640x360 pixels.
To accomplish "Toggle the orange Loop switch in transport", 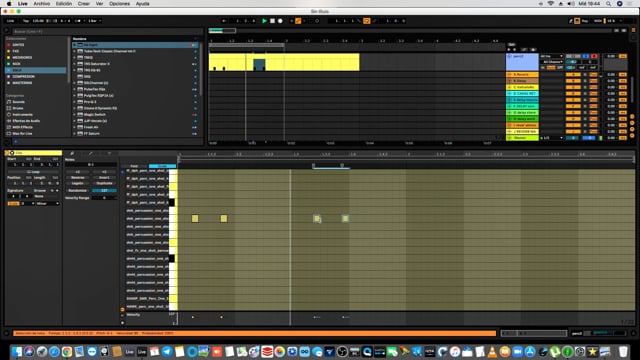I will pos(367,21).
